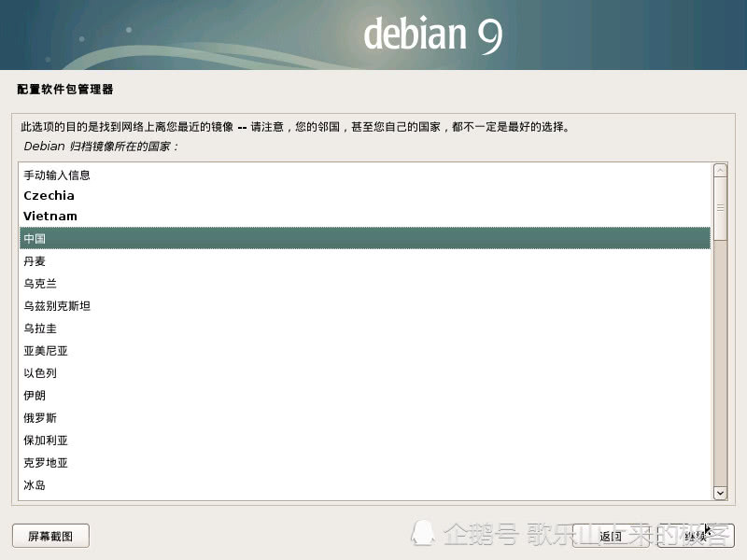747x560 pixels.
Task: Select 克罗地亚 from the country list
Action: pos(365,462)
